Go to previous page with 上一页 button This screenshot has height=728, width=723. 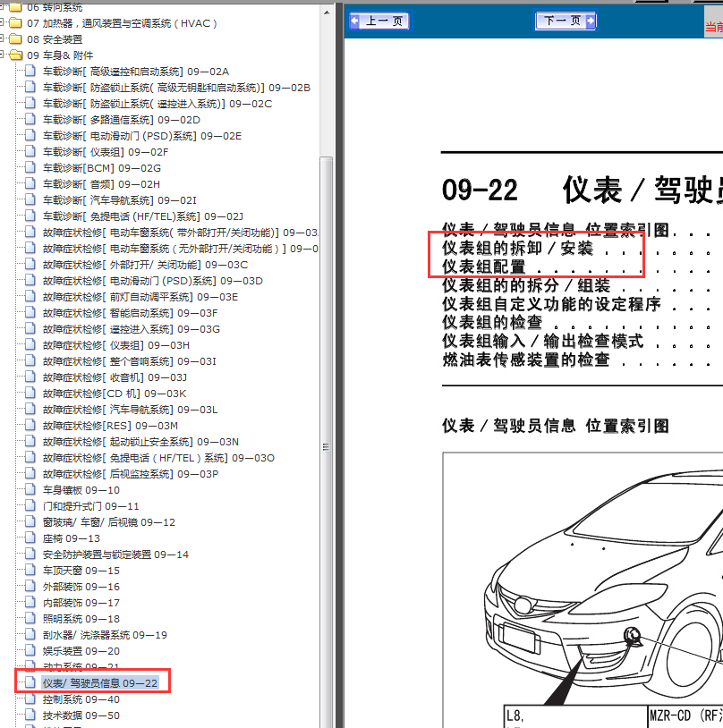379,21
